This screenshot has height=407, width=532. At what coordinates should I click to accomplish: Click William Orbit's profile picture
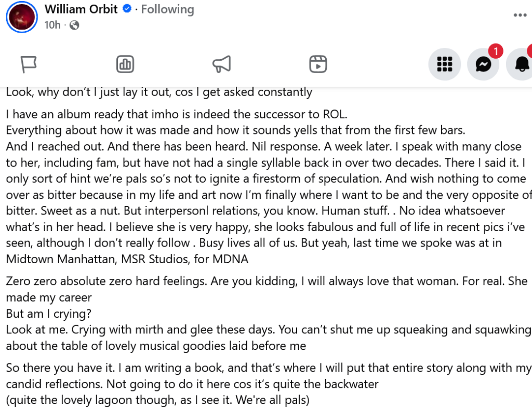pyautogui.click(x=22, y=17)
